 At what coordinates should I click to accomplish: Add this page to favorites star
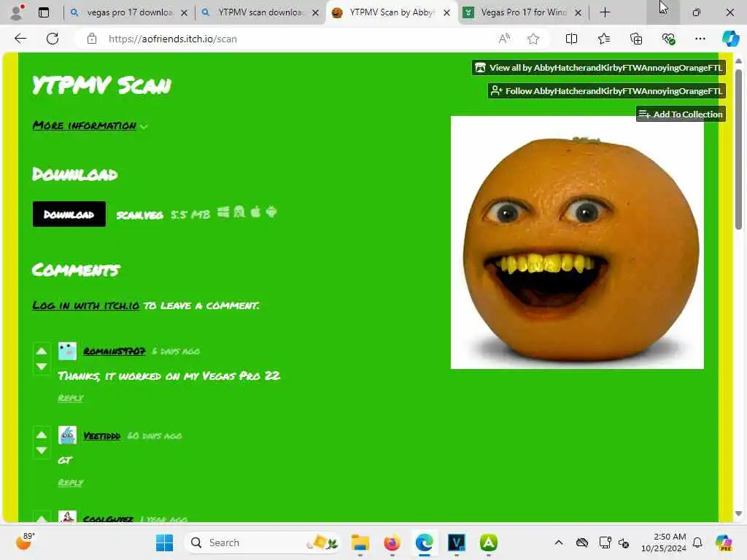[533, 39]
